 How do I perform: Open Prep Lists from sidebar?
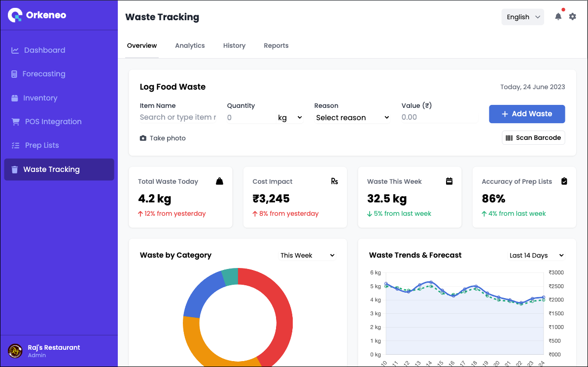pyautogui.click(x=59, y=145)
